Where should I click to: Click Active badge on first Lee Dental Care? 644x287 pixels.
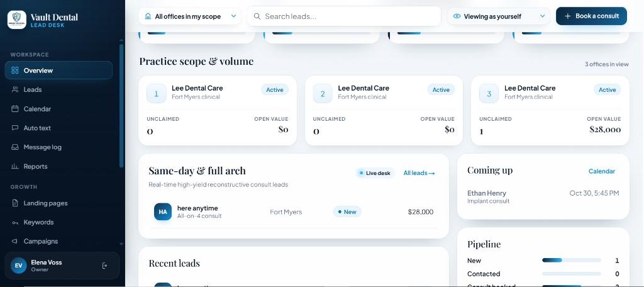click(275, 89)
